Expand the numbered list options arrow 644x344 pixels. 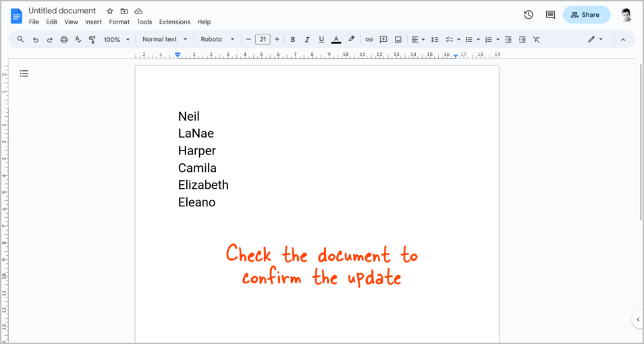click(498, 40)
